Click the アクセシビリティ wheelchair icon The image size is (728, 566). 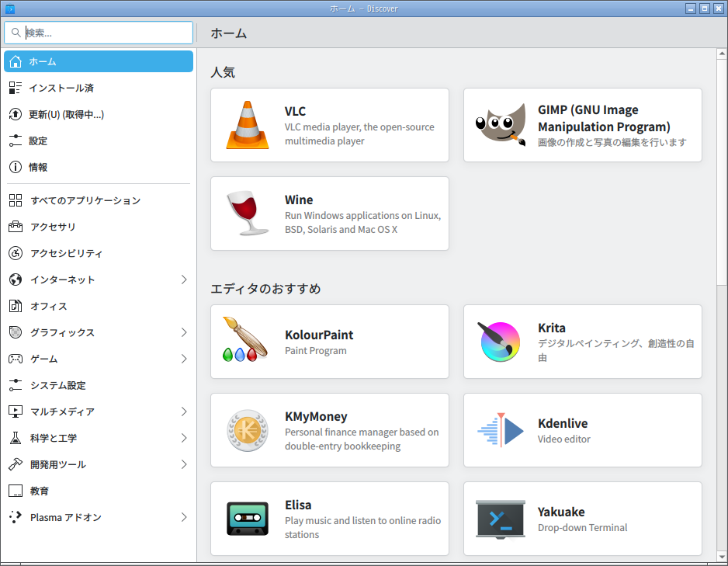point(16,253)
